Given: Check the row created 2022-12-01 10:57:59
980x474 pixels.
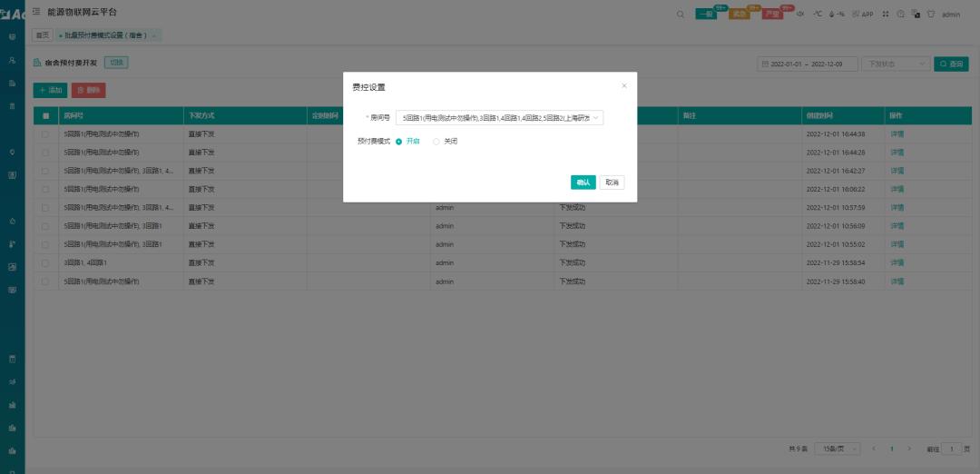Looking at the screenshot, I should 45,208.
